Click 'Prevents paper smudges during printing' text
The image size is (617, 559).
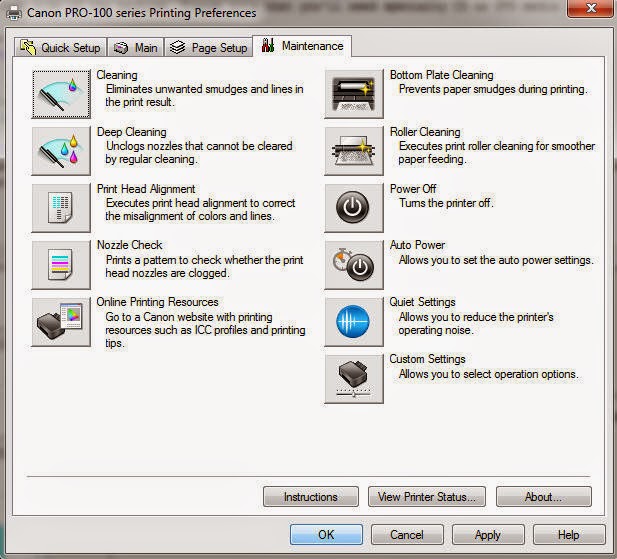coord(493,89)
